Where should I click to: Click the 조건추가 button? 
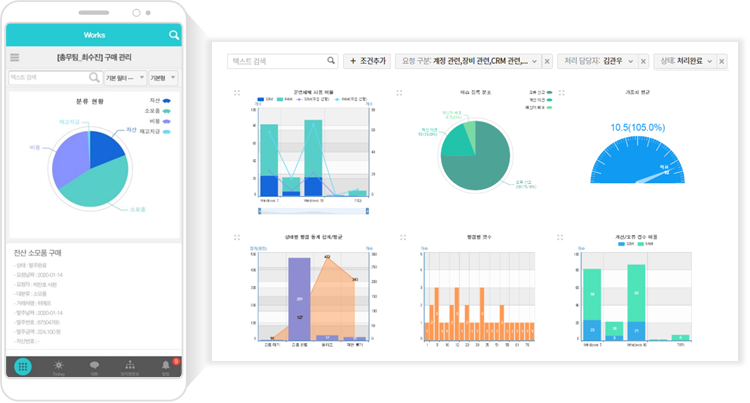[x=367, y=61]
